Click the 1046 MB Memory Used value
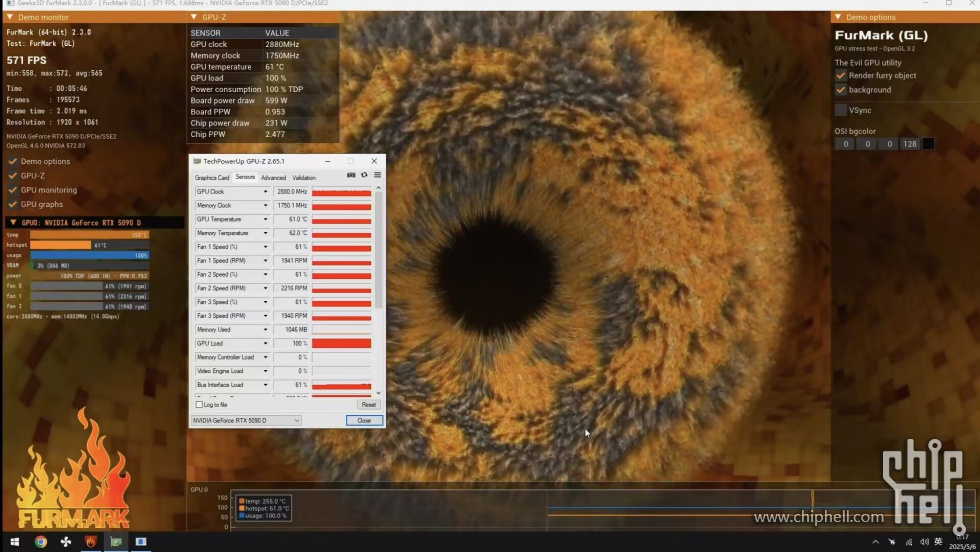 coord(291,329)
